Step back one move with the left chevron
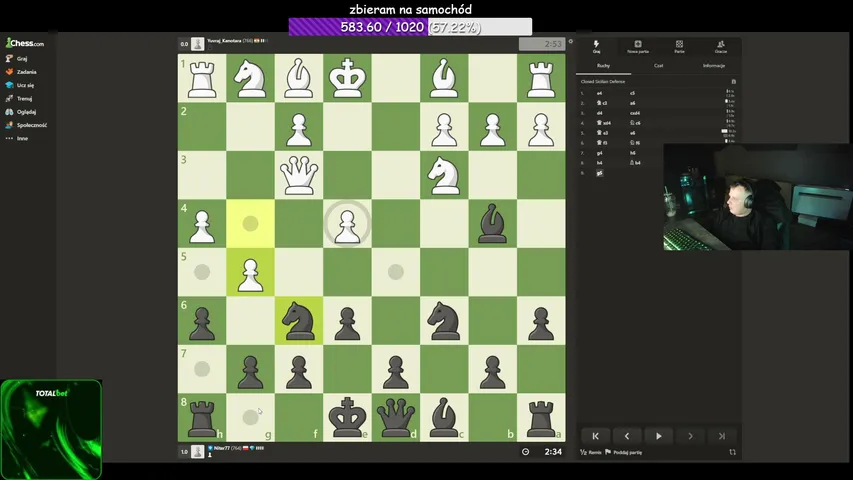The height and width of the screenshot is (480, 853). [x=627, y=436]
